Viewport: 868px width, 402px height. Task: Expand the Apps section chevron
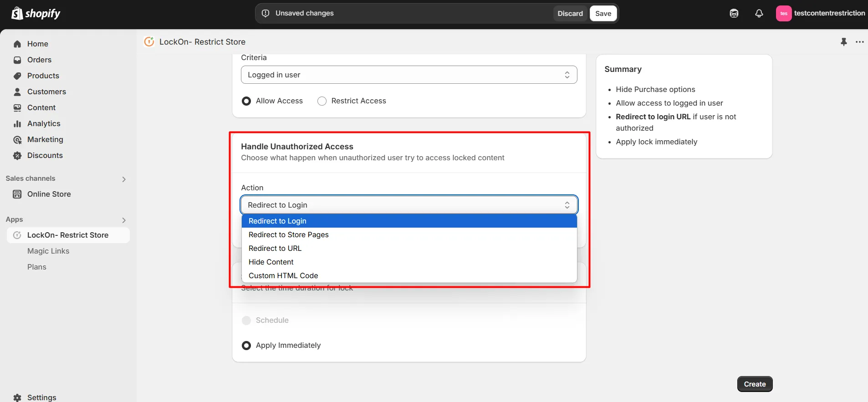123,220
